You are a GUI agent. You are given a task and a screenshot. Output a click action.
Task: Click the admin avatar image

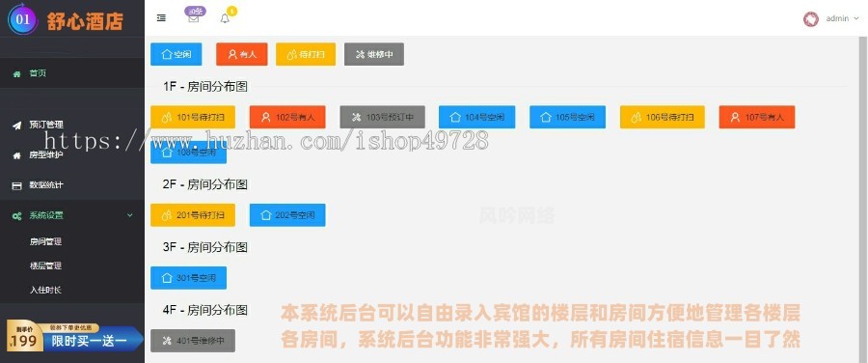click(810, 19)
